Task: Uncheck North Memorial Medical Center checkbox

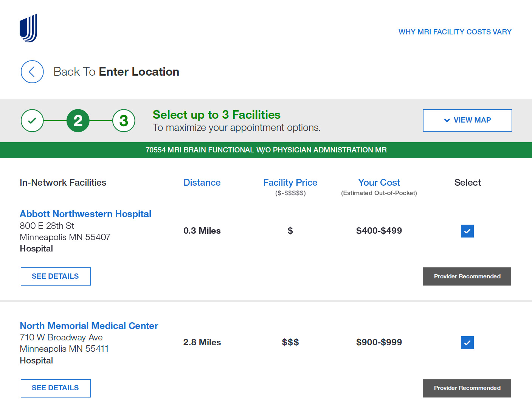Action: (467, 343)
